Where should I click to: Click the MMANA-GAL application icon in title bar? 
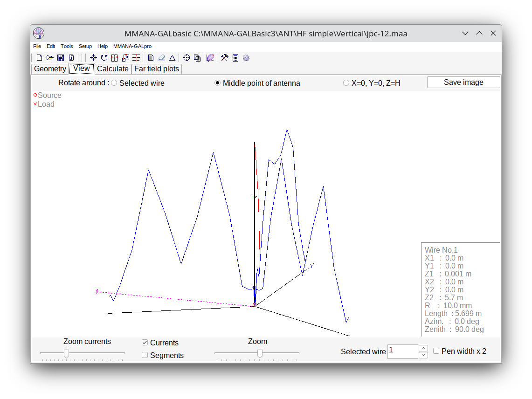point(39,33)
